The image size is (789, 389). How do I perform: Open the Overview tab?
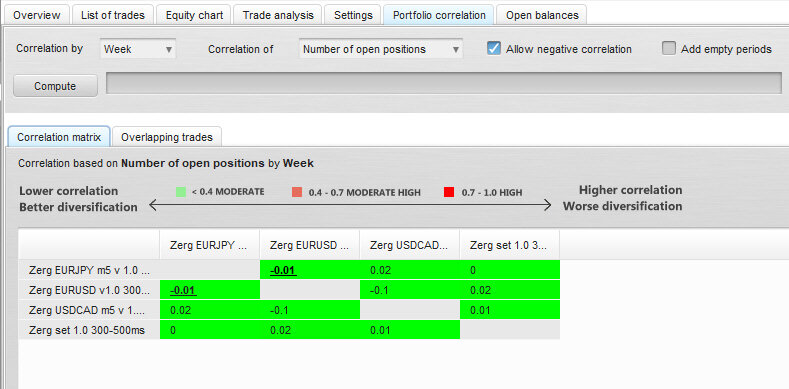[36, 15]
